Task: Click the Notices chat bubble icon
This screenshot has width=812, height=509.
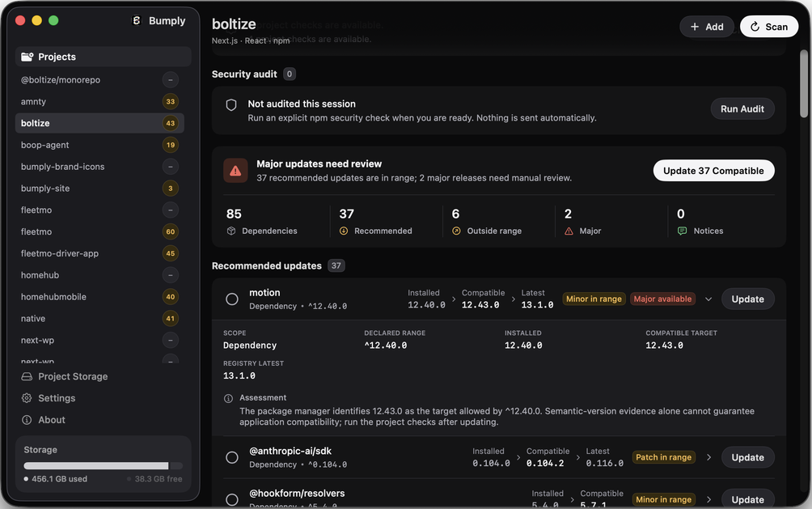Action: click(x=683, y=231)
